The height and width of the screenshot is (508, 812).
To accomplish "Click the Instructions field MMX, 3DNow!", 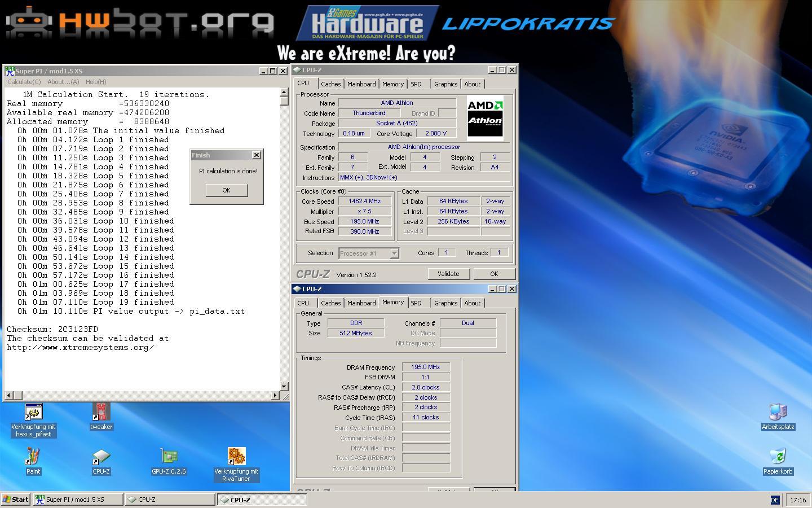I will 424,177.
